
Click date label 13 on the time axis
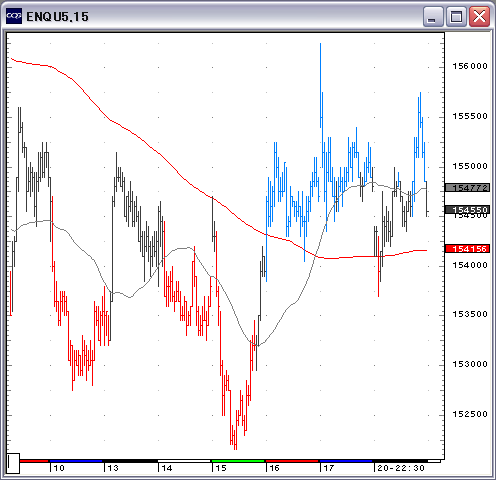click(113, 468)
